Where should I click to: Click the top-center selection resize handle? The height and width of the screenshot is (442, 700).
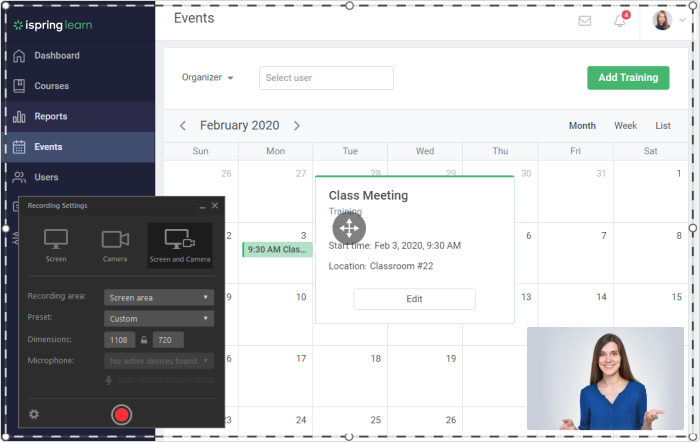350,6
